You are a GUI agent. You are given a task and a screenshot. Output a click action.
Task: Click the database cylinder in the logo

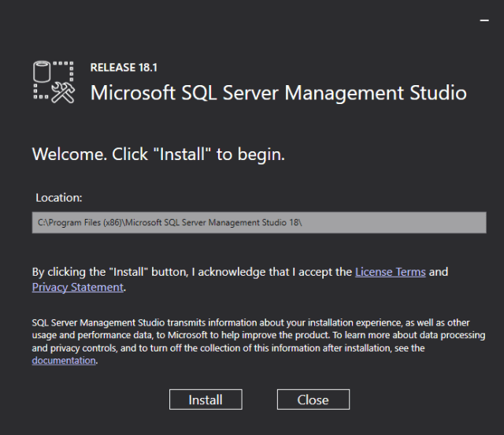pos(43,71)
